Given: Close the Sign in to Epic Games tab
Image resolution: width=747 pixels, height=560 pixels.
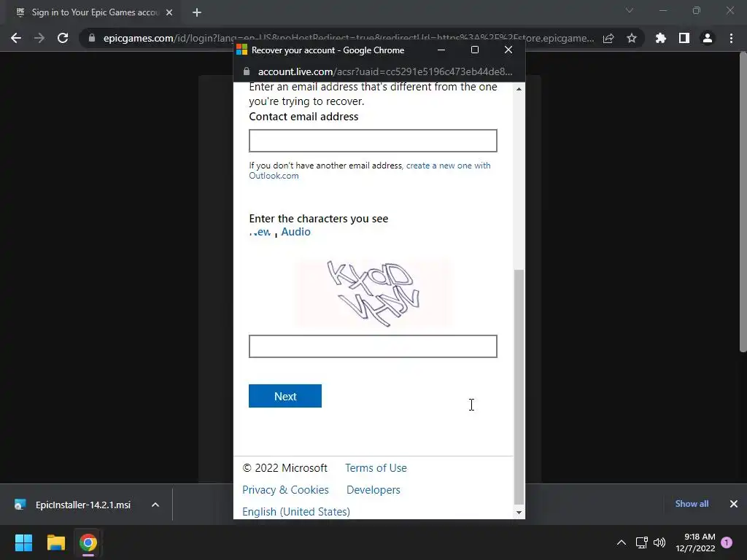Looking at the screenshot, I should (x=169, y=12).
